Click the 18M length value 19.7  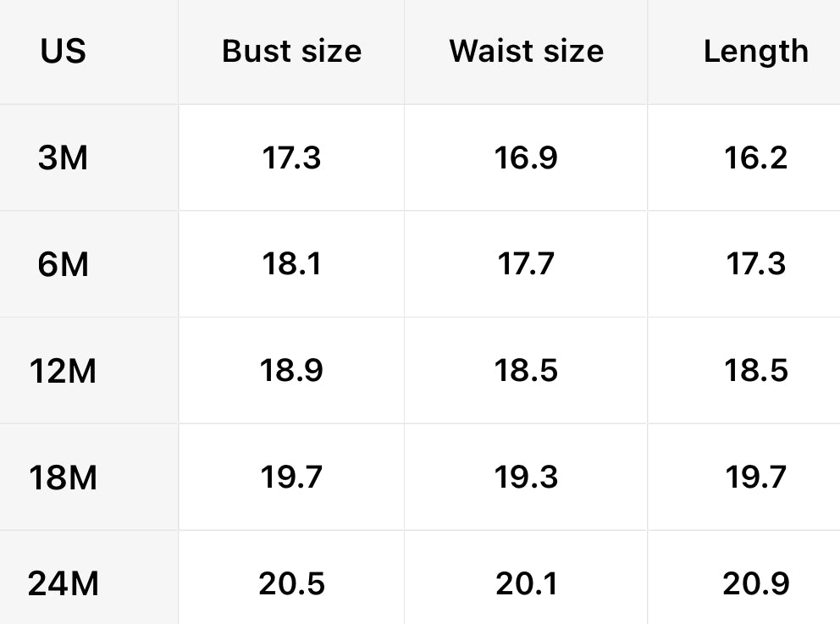click(x=755, y=478)
